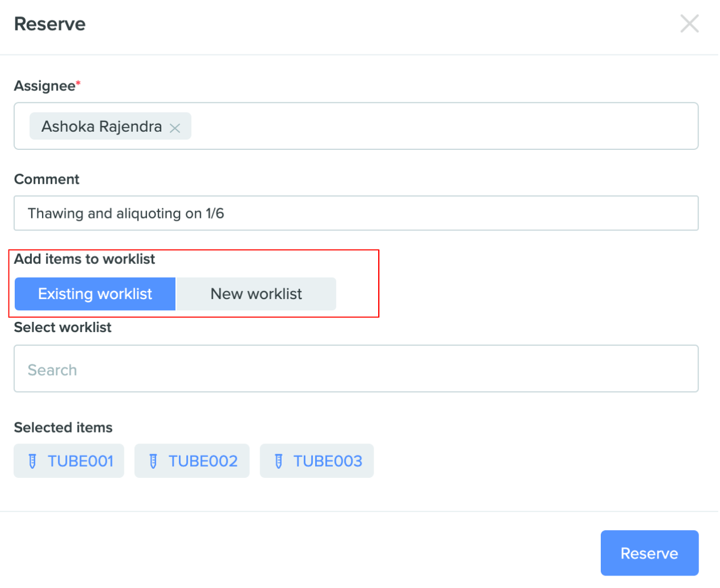Click the tube icon beside TUBE003
Screen dimensions: 720x588
[278, 461]
